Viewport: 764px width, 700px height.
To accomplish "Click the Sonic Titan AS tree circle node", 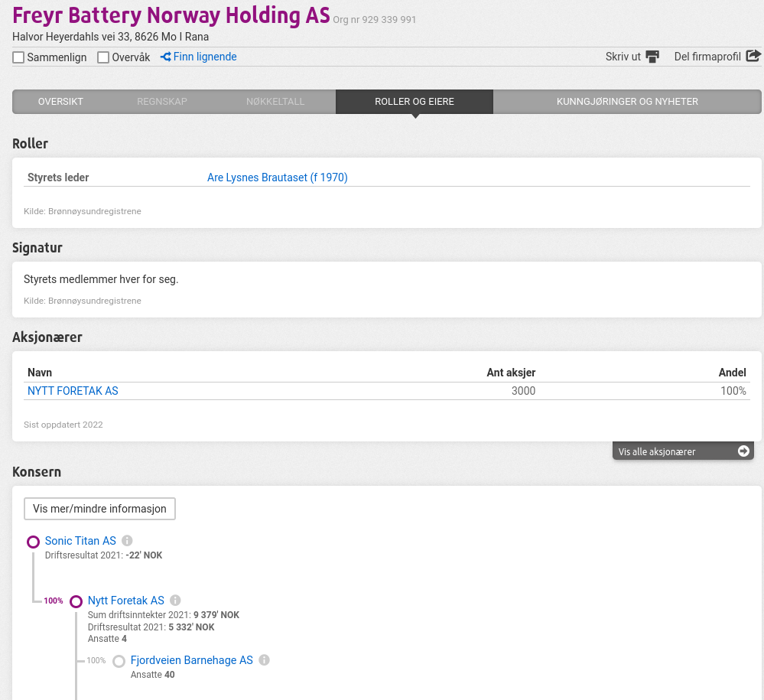I will [33, 542].
